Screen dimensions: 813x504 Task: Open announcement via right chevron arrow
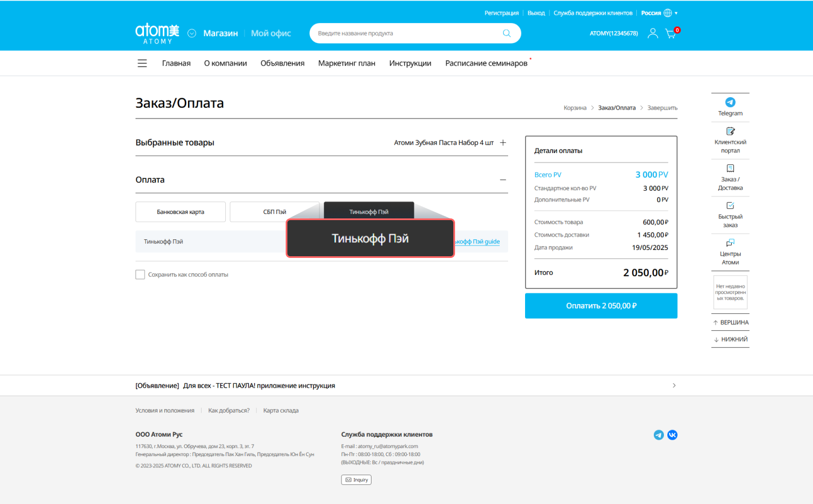674,385
